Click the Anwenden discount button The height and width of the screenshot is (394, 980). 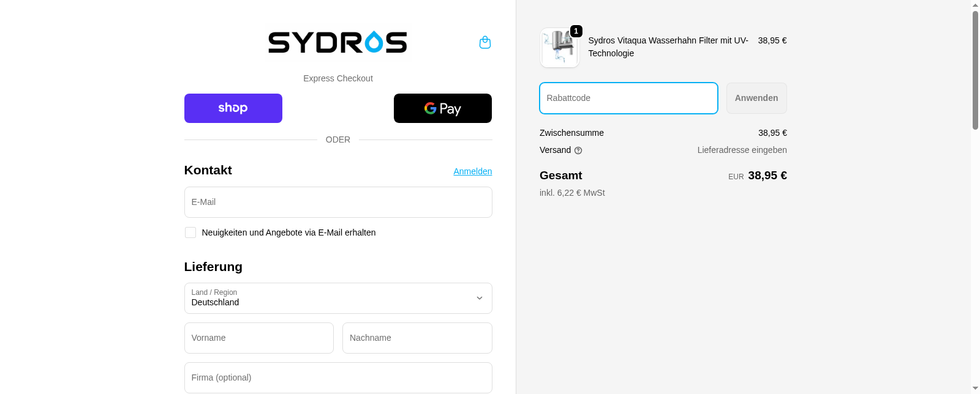click(x=756, y=98)
